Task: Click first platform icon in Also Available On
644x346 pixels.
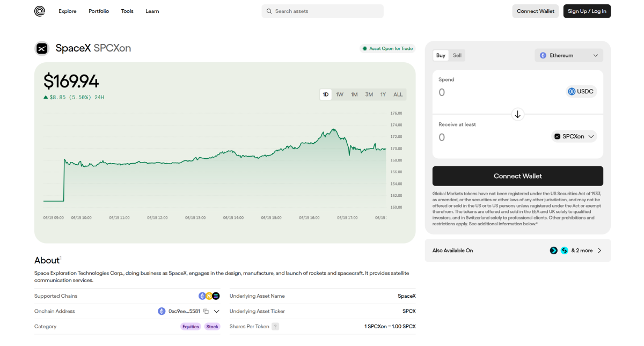Action: tap(554, 251)
